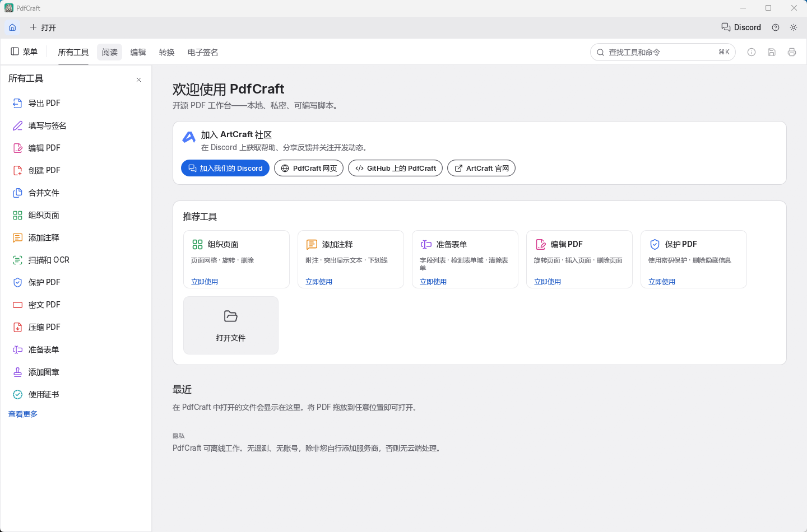The width and height of the screenshot is (807, 532).
Task: Open PdfCraft 网页 link button
Action: pyautogui.click(x=309, y=168)
